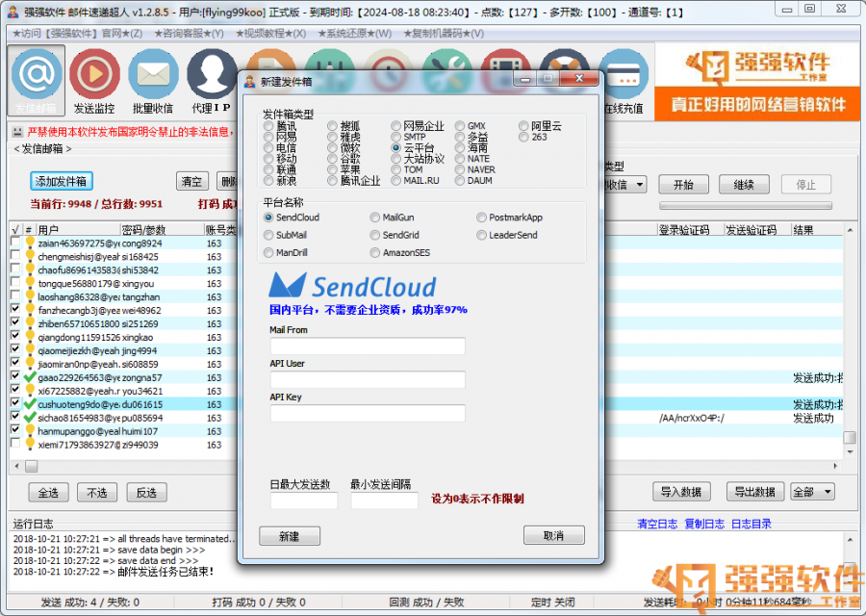Click the 清空 button
Screen dimensions: 866x616
(x=192, y=181)
